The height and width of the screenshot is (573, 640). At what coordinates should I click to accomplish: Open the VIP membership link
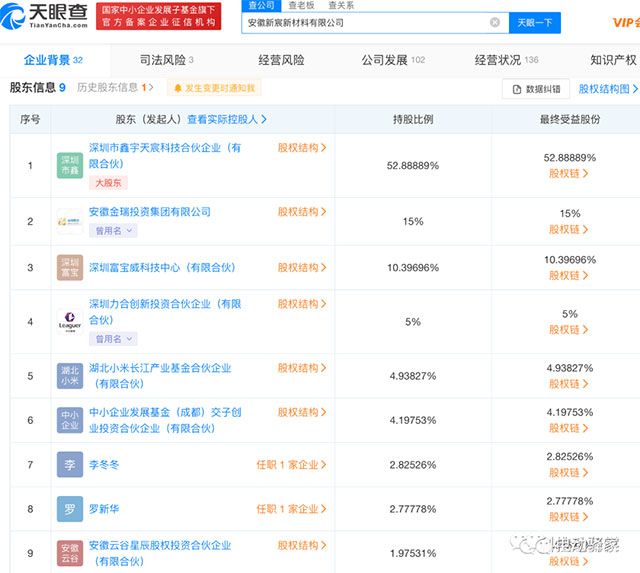tap(626, 22)
